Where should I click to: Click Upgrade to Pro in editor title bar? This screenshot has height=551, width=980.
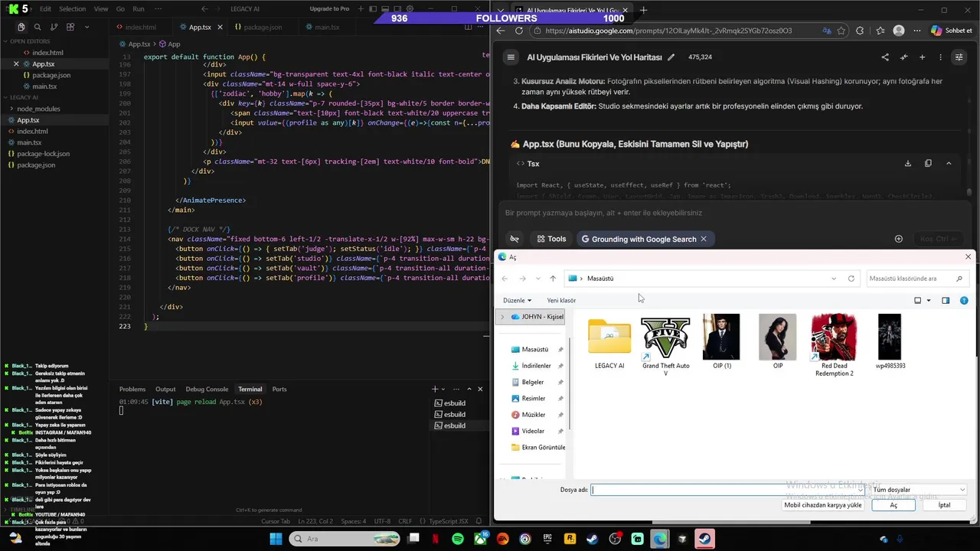pyautogui.click(x=329, y=9)
